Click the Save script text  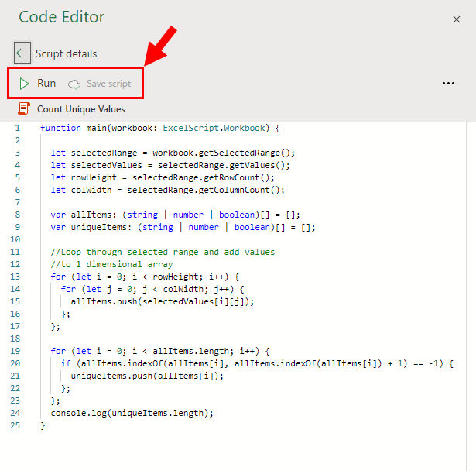click(x=108, y=84)
